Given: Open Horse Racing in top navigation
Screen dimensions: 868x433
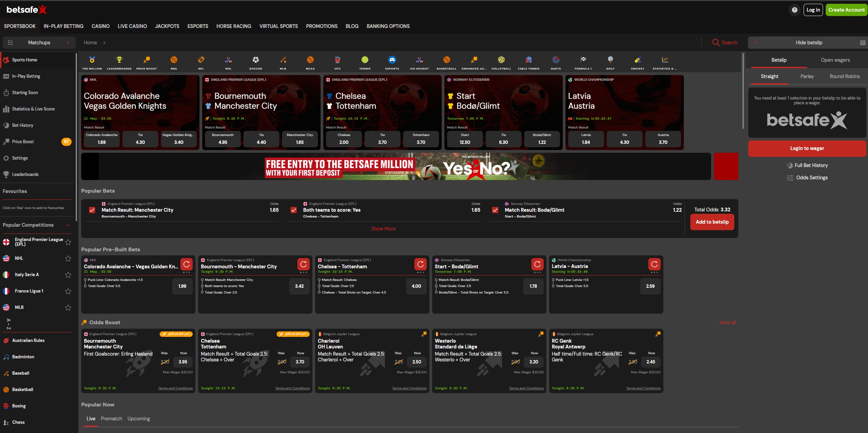Looking at the screenshot, I should 234,26.
